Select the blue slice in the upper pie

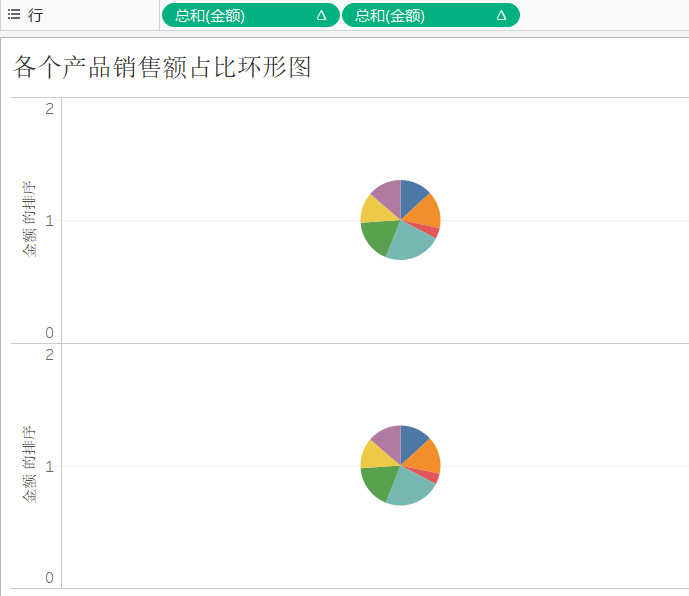coord(412,192)
